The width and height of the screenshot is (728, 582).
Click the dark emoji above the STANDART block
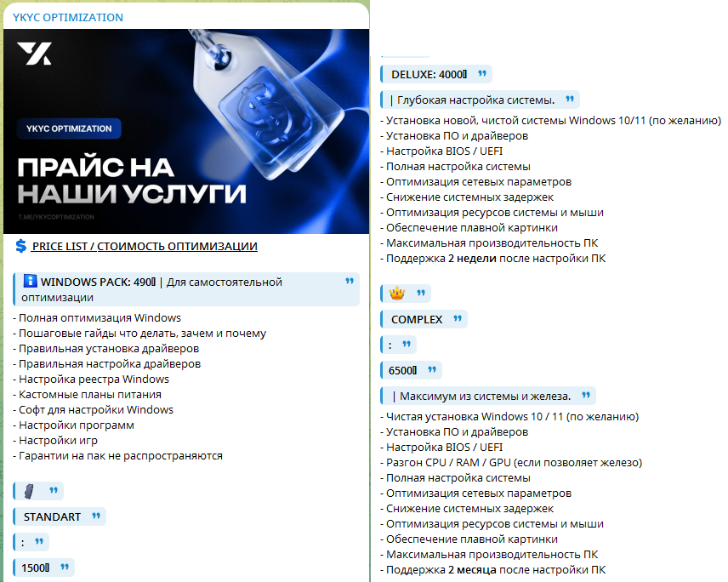coord(29,491)
